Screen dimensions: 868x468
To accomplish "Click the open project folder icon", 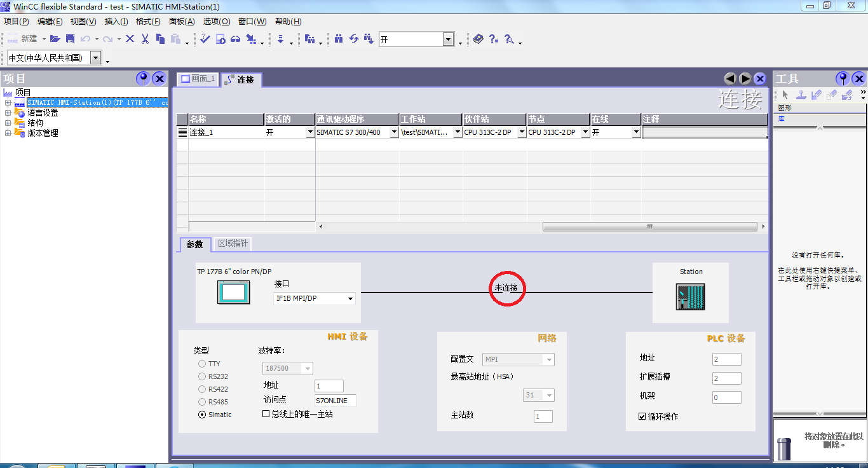I will [55, 39].
